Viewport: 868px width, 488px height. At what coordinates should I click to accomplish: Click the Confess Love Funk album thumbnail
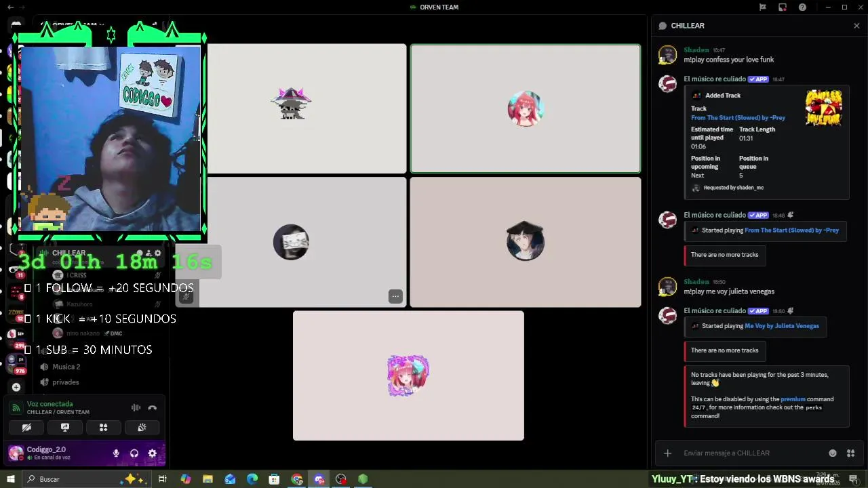pos(823,107)
